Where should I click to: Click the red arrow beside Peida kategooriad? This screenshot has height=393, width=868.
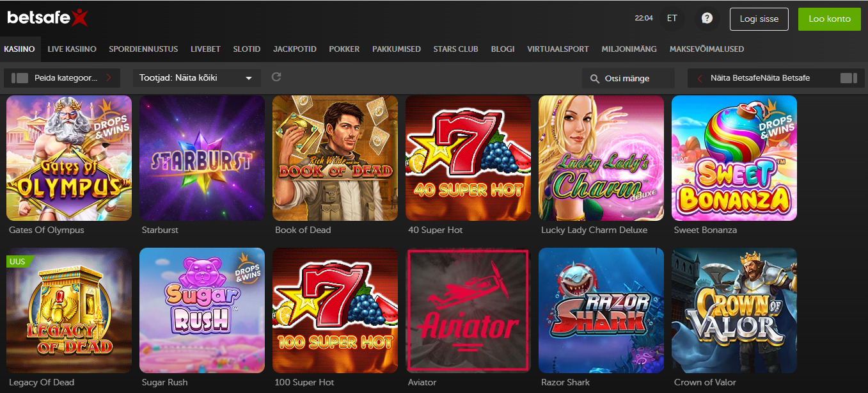point(109,78)
